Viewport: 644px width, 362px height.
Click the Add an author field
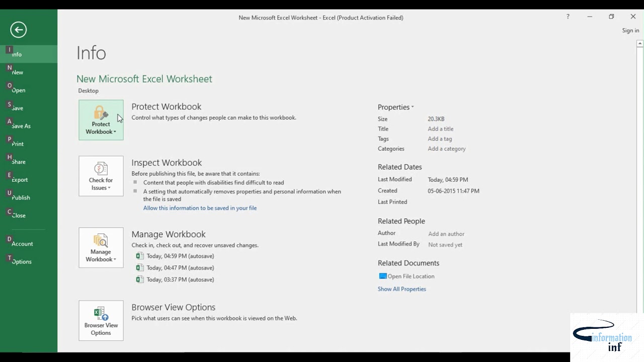(446, 234)
